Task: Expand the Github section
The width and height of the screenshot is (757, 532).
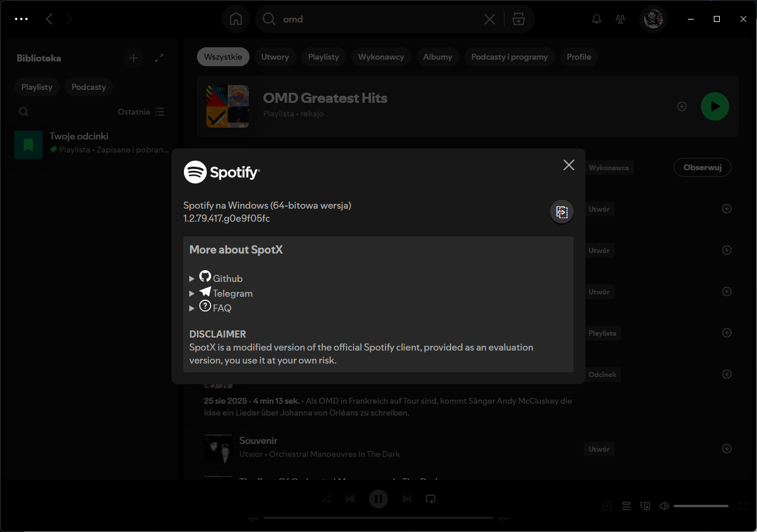Action: tap(216, 278)
